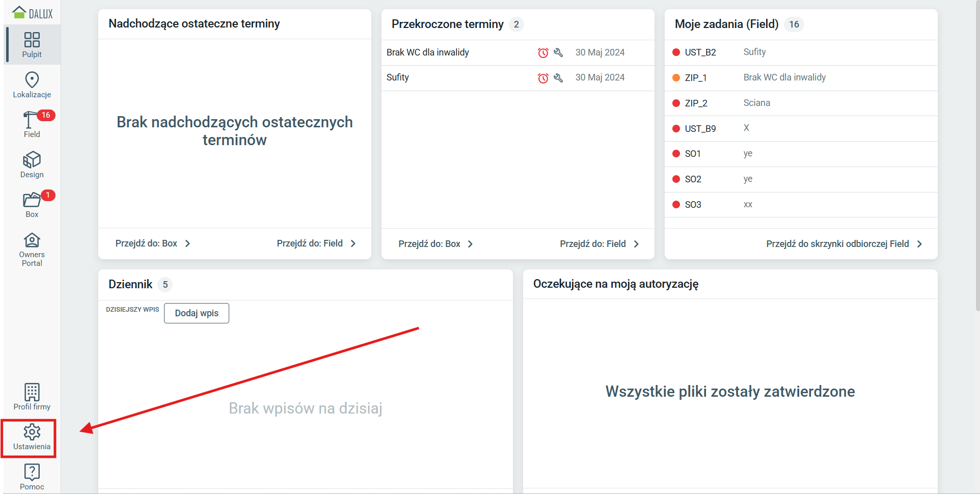
Task: Open Profil firmy in sidebar
Action: tap(32, 397)
